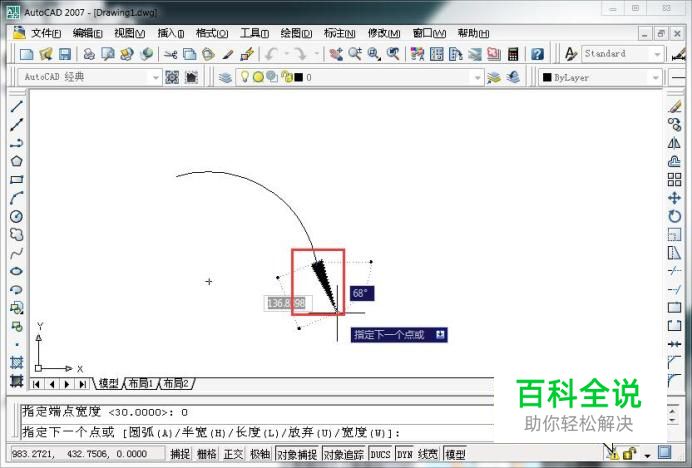Select the Array modify tool

click(x=674, y=180)
